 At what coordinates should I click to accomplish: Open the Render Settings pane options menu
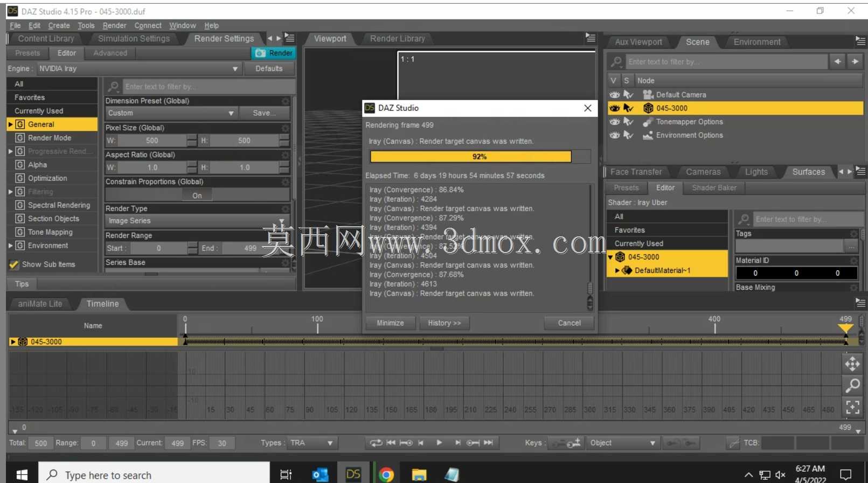click(x=289, y=38)
